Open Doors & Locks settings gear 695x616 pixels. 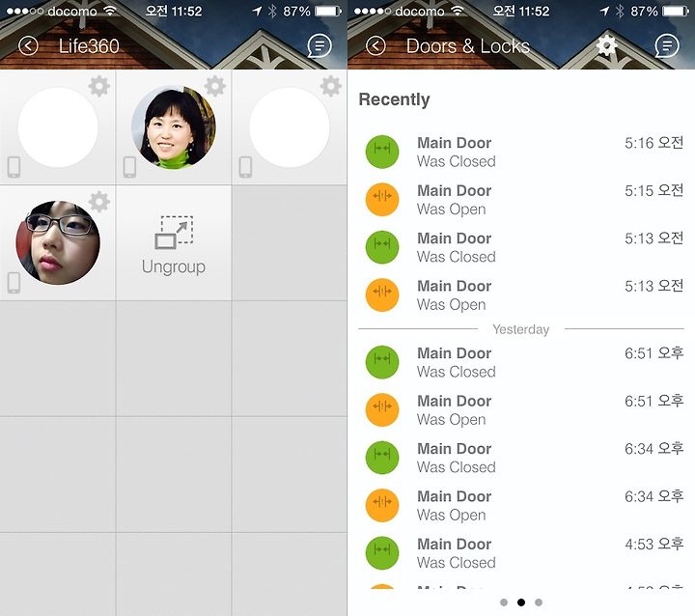click(607, 44)
